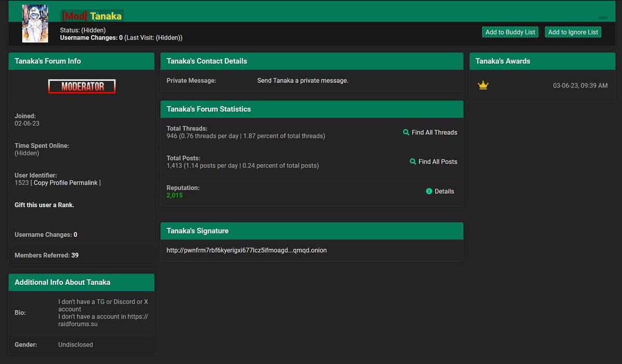Screen dimensions: 622x364
Task: Collapse the profile header with the minus toggle
Action: 603,18
